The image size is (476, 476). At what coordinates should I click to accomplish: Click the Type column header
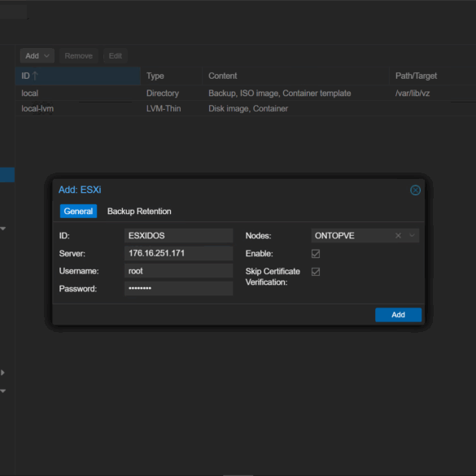[x=171, y=76]
